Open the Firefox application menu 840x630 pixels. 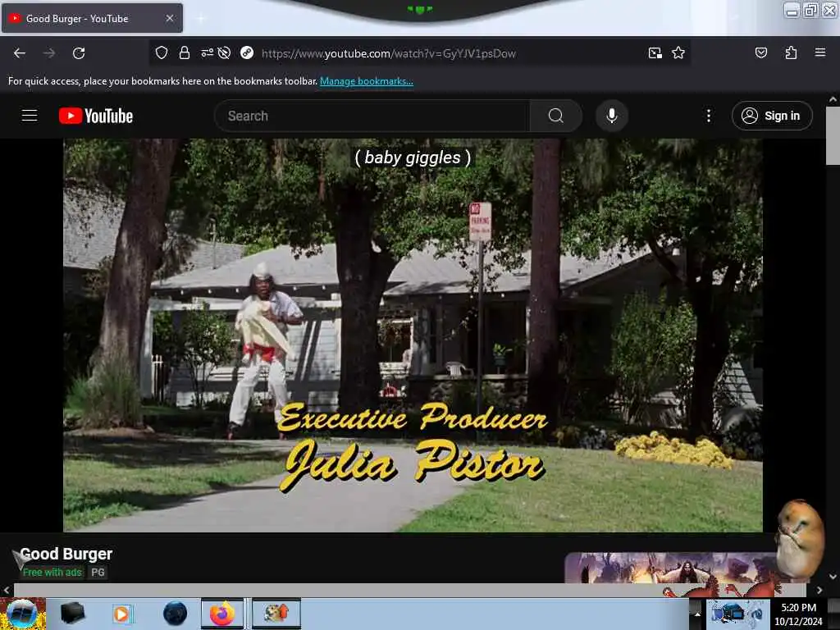click(x=819, y=52)
